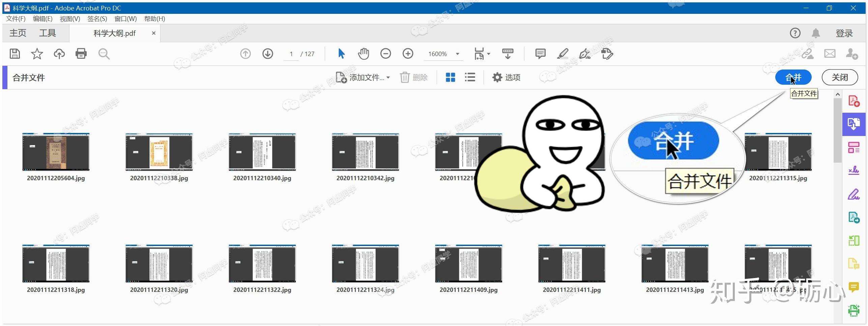Expand the 添加文件 dropdown

pyautogui.click(x=388, y=78)
